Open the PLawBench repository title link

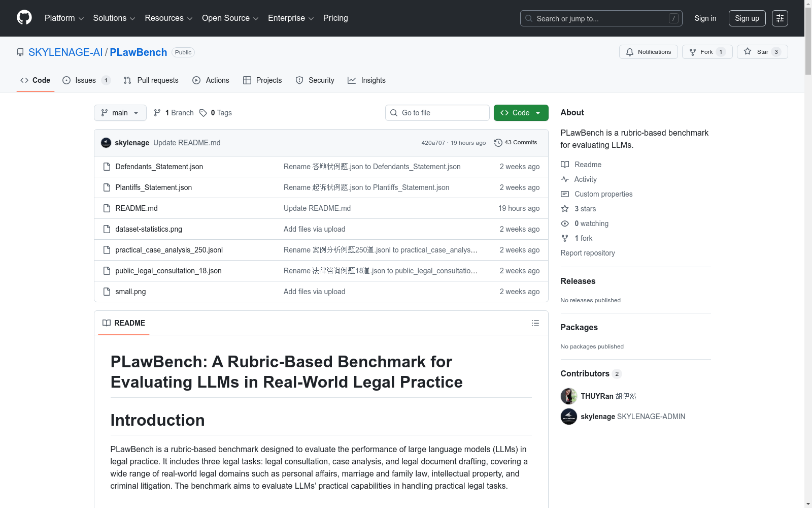(138, 52)
